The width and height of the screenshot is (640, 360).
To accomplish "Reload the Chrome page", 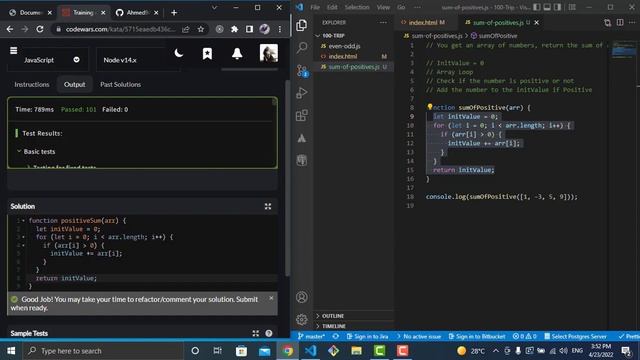I will (x=40, y=29).
